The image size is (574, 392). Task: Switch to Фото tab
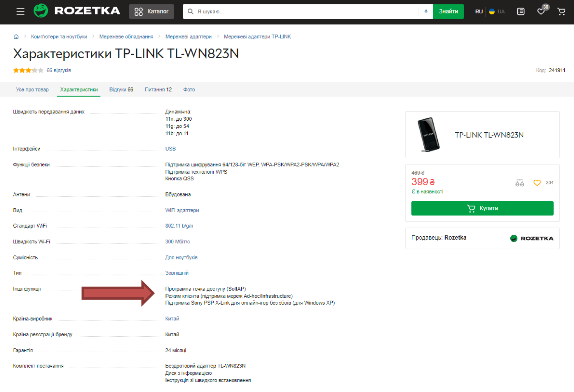coord(189,89)
